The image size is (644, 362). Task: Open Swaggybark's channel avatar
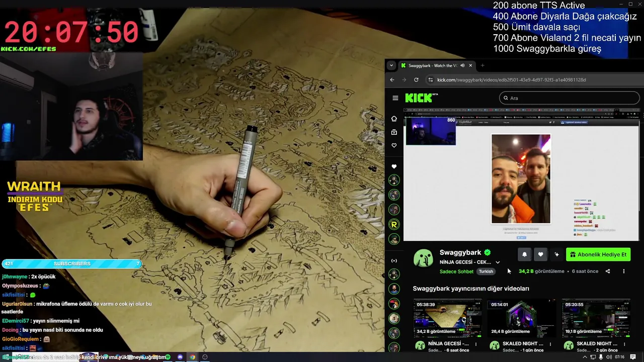click(x=423, y=258)
